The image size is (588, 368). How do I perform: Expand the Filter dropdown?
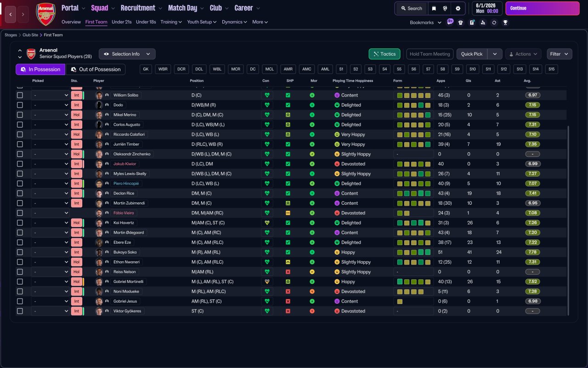tap(560, 54)
